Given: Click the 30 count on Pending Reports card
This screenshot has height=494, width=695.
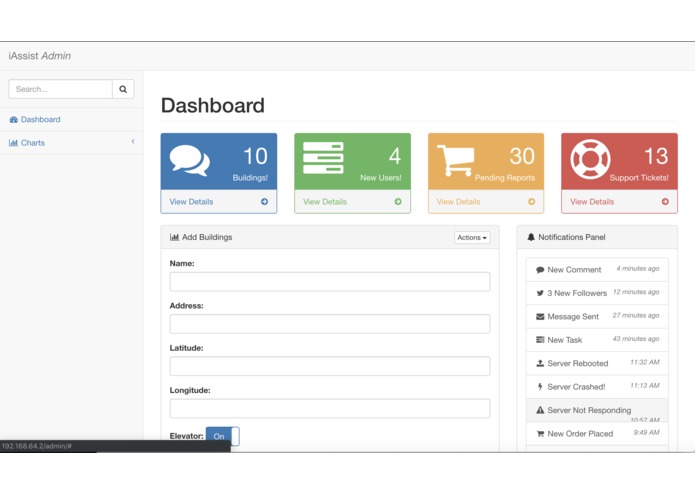Looking at the screenshot, I should pyautogui.click(x=522, y=156).
